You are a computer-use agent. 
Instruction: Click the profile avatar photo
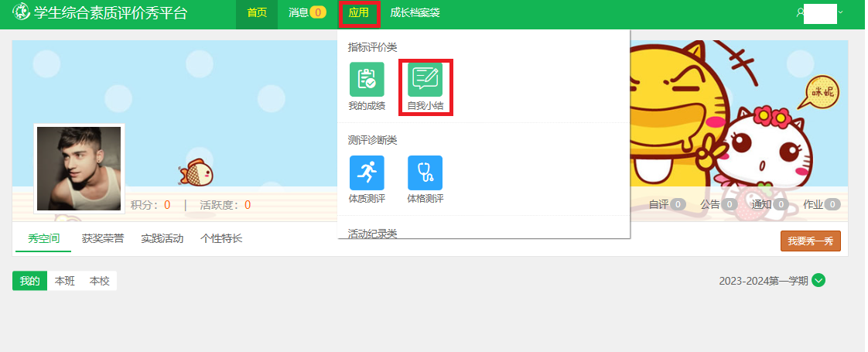coord(79,169)
